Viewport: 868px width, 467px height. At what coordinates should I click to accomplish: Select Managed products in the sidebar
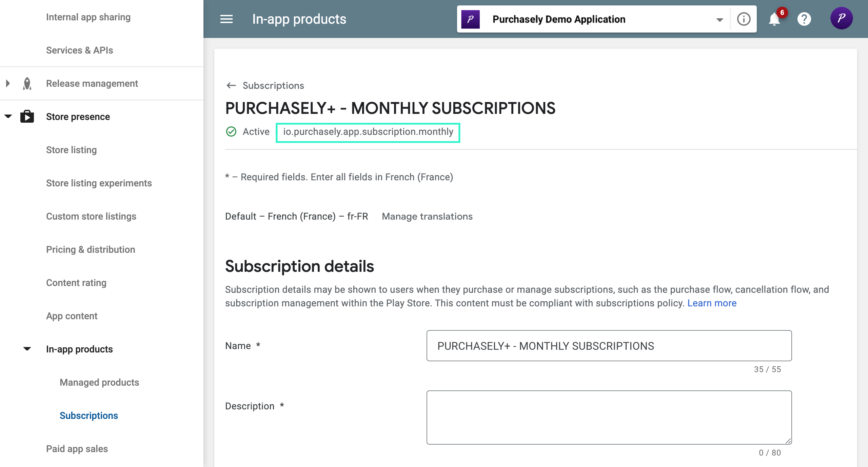[99, 382]
